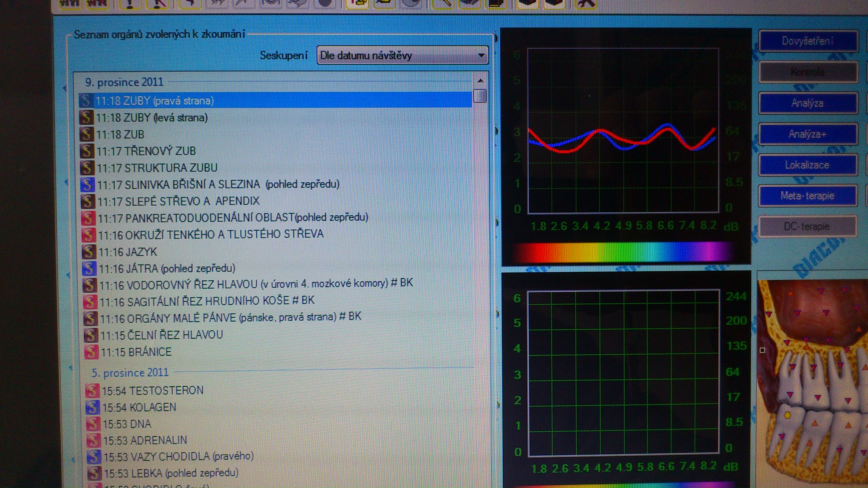This screenshot has height=488, width=868.
Task: Click the icon beside '11:18 ZUB'
Action: click(87, 134)
